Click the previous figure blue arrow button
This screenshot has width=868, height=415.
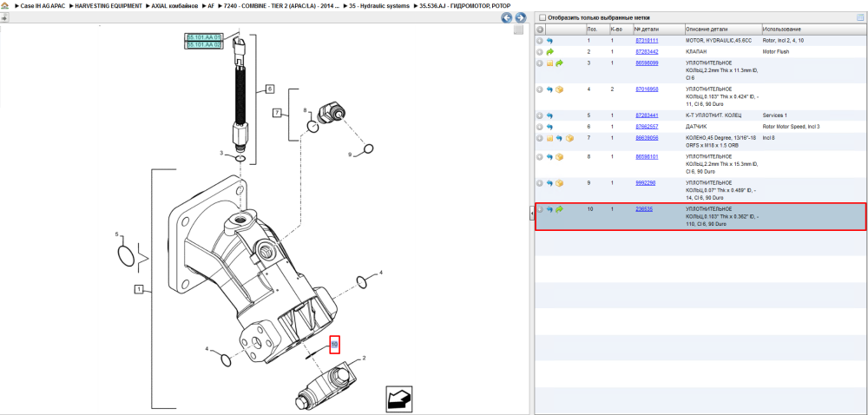click(x=507, y=17)
